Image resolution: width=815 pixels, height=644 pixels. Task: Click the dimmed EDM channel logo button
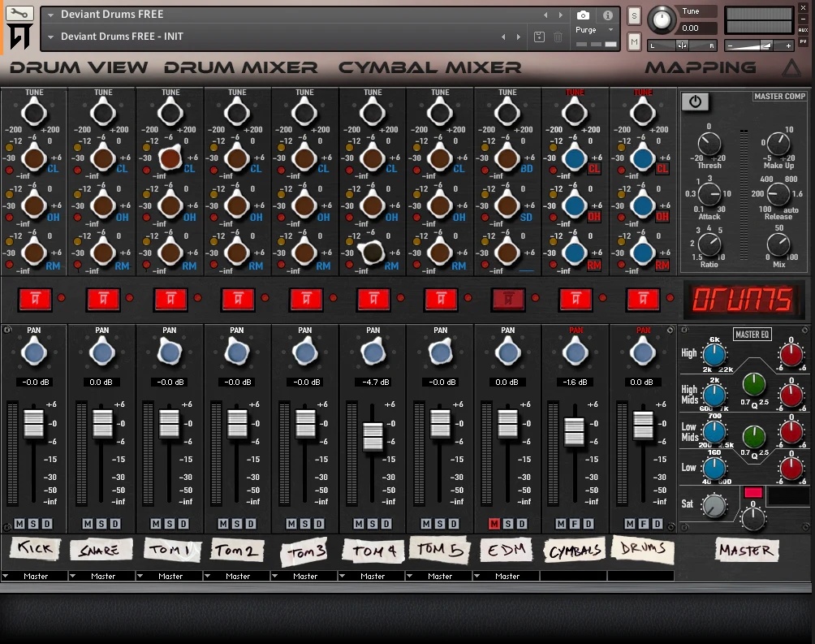coord(508,299)
